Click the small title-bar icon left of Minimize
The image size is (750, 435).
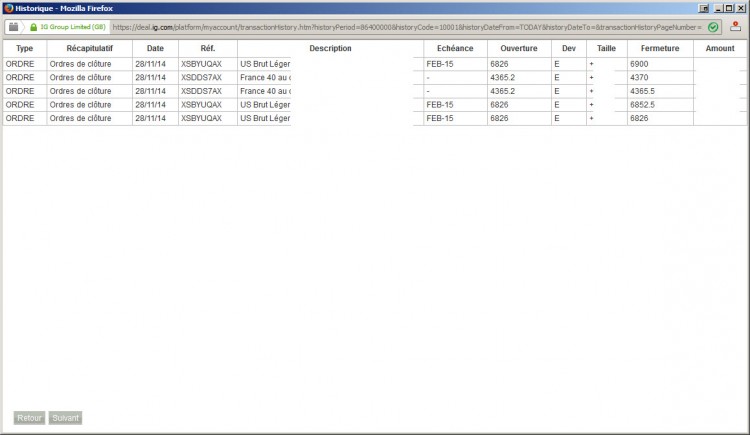(704, 8)
